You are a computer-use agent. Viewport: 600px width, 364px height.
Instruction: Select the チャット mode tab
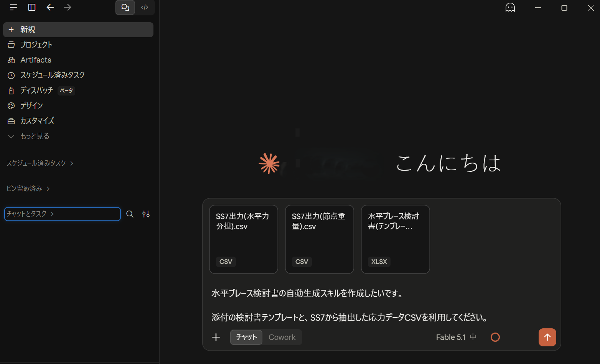(246, 337)
